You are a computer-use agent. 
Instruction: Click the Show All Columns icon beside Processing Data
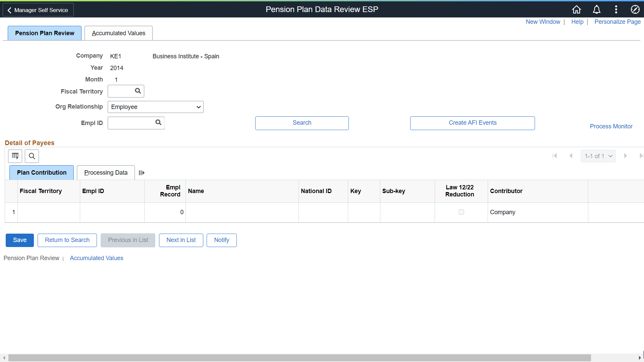(141, 173)
